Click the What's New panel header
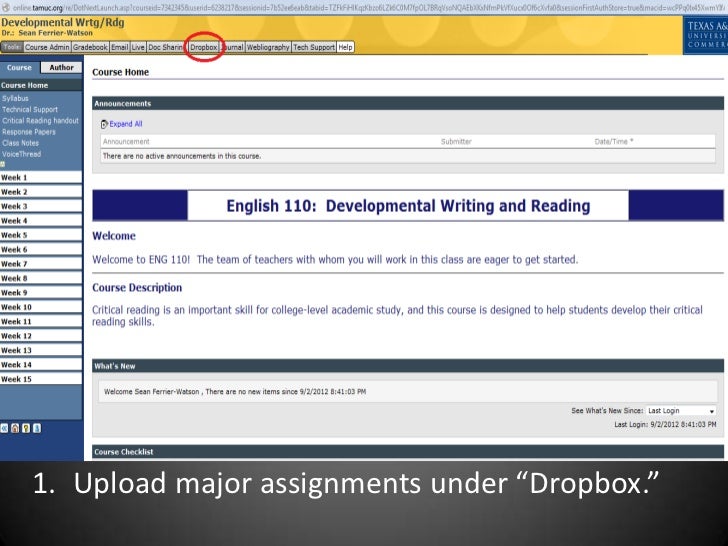This screenshot has width=728, height=546. (x=408, y=366)
